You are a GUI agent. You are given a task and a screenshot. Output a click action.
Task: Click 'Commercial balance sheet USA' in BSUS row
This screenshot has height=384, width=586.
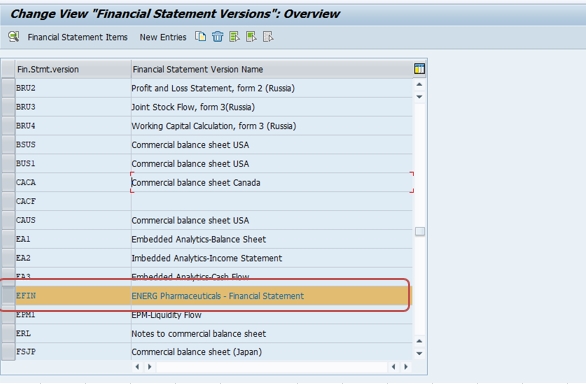190,145
